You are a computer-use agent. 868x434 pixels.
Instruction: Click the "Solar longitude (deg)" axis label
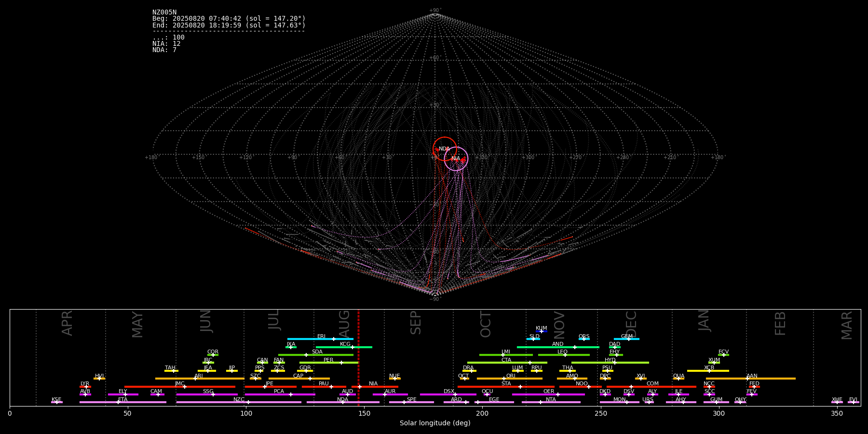435,423
